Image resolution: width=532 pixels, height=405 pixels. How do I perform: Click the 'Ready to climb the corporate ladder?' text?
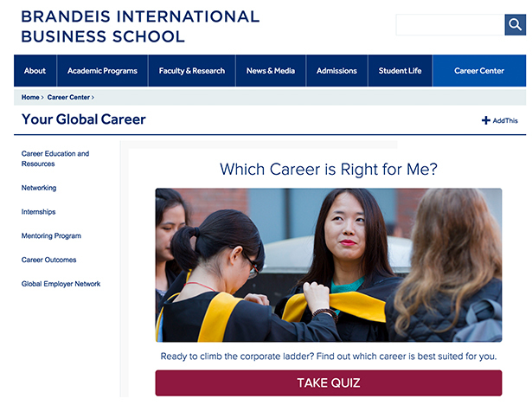pyautogui.click(x=237, y=357)
